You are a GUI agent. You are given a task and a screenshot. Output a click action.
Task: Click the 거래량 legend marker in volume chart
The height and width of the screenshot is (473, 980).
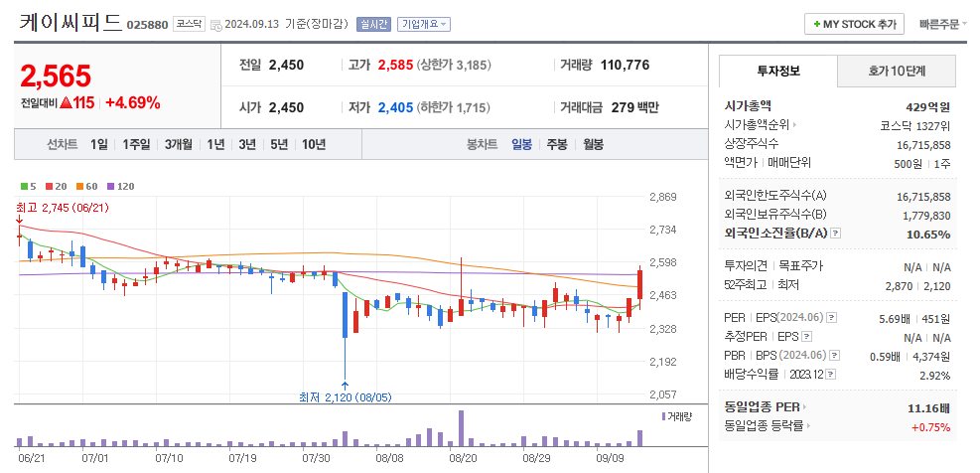click(x=663, y=416)
